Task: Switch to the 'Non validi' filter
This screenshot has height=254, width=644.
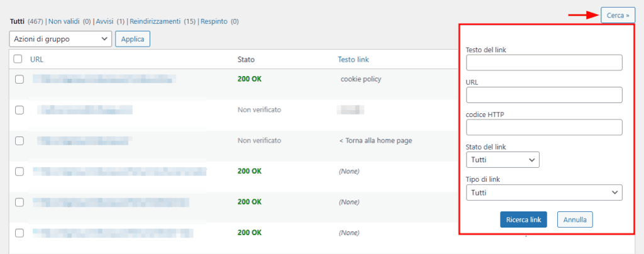Action: click(62, 21)
